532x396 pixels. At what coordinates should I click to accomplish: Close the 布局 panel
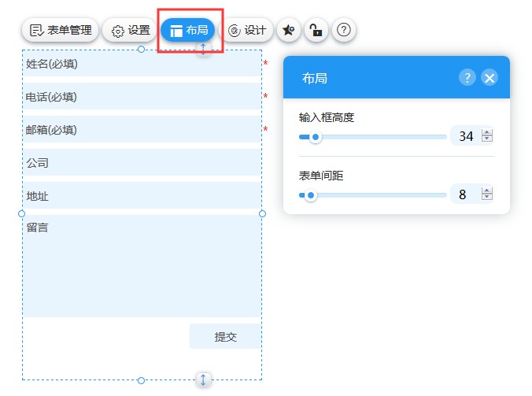click(490, 77)
